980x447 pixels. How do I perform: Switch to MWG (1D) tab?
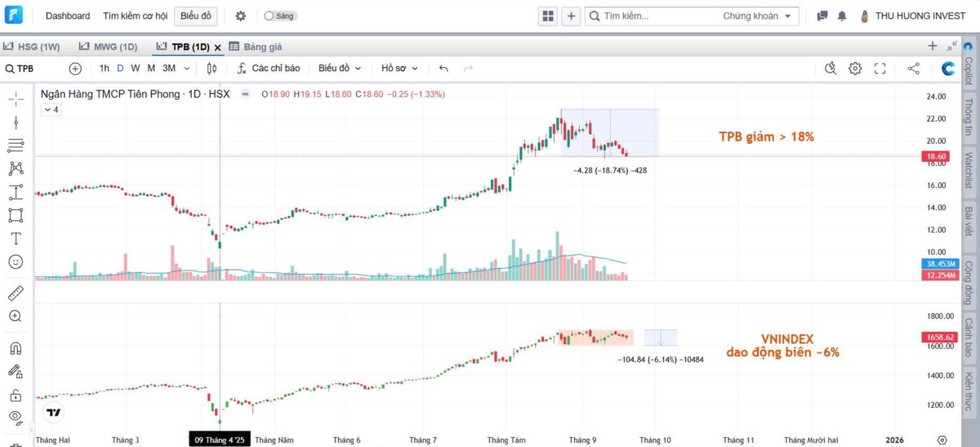point(108,47)
